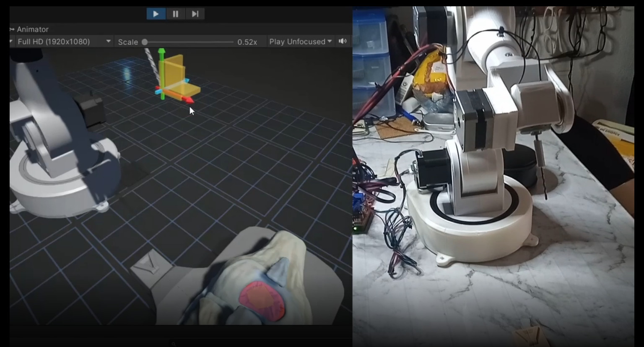Advance one frame with the Step button
The height and width of the screenshot is (347, 644).
pos(195,13)
